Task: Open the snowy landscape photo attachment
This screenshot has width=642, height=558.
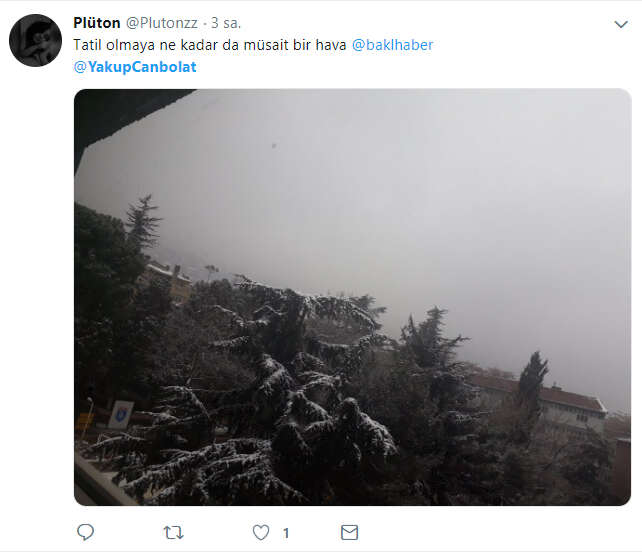Action: point(352,297)
